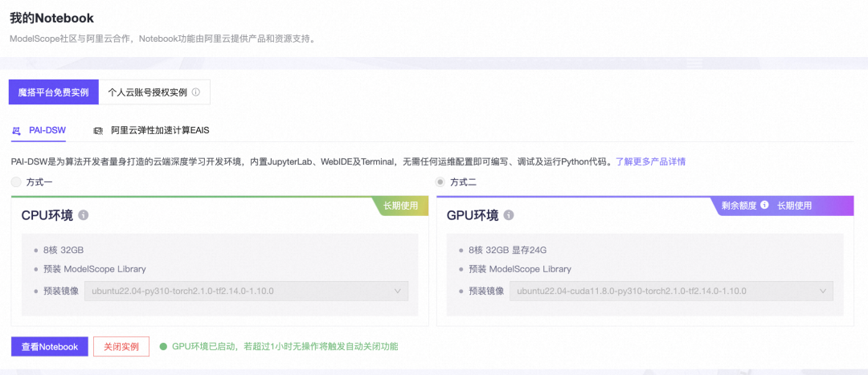Viewport: 868px width, 375px height.
Task: Click the 我的Notebook page heading
Action: [52, 18]
